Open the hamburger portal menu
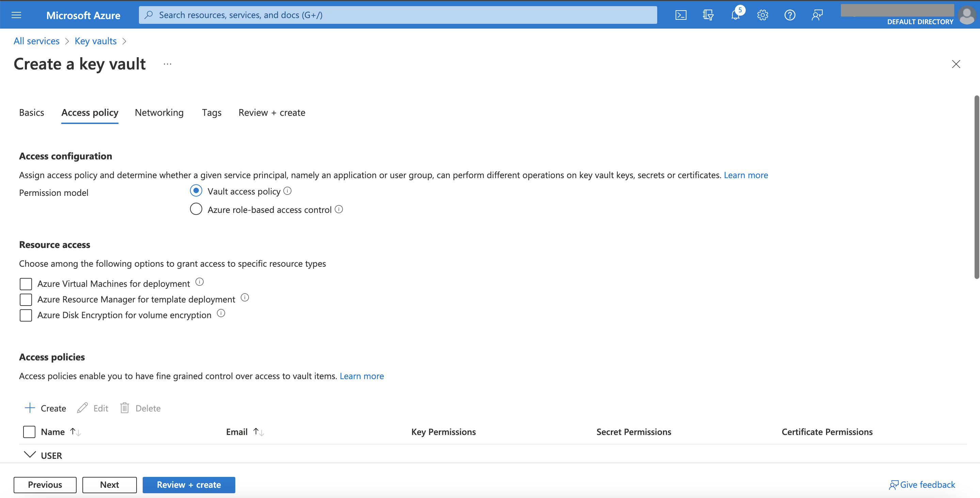The width and height of the screenshot is (980, 498). [x=16, y=15]
